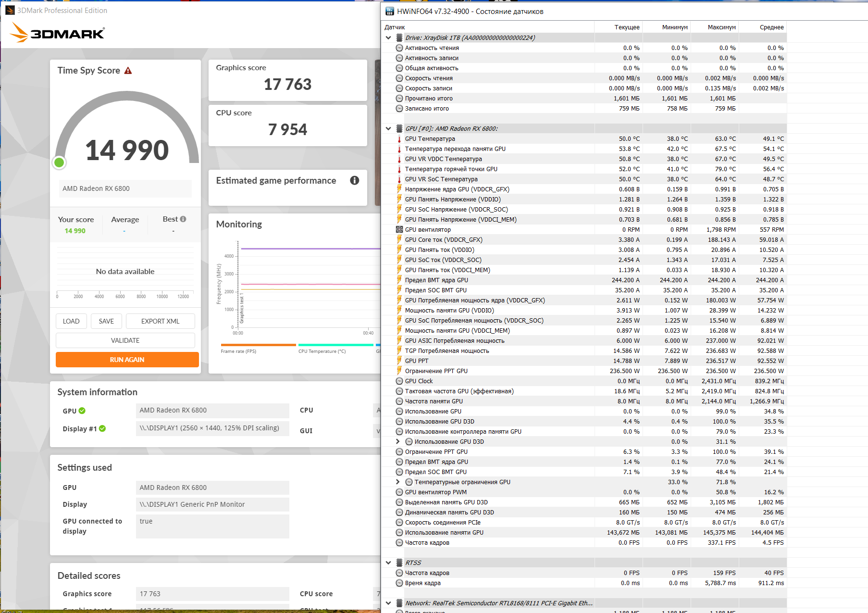The width and height of the screenshot is (868, 613).
Task: Click the circle icon for GPU Clock
Action: pos(399,381)
